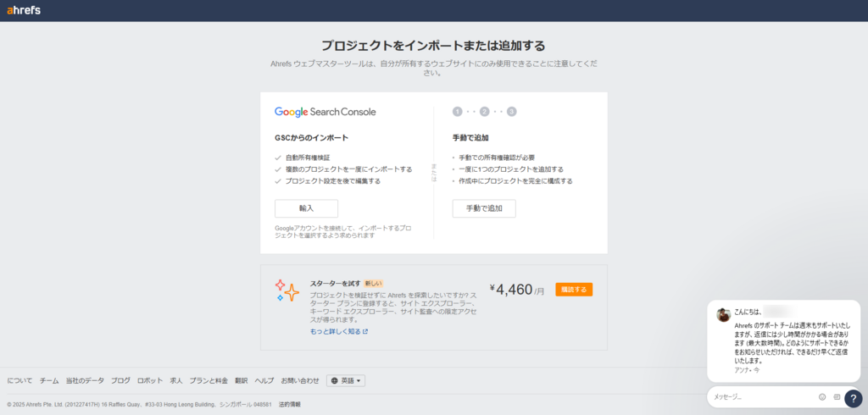Click the Google Search Console logo

[325, 112]
